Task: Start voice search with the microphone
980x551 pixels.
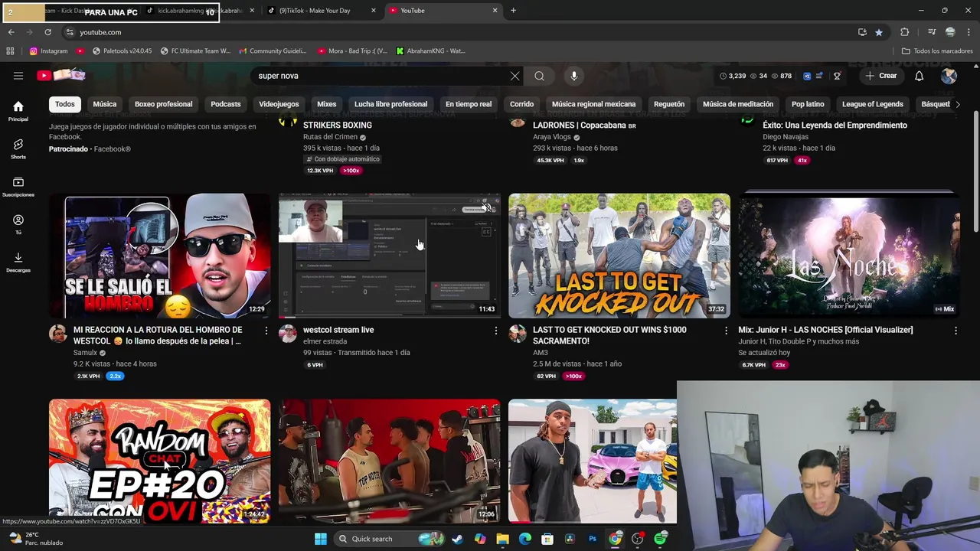Action: (x=573, y=76)
